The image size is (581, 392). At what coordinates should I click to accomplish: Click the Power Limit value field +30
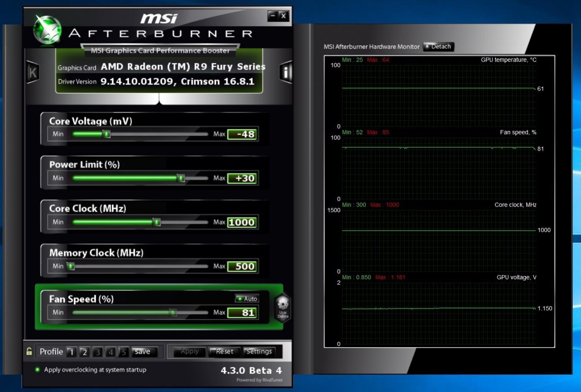242,178
